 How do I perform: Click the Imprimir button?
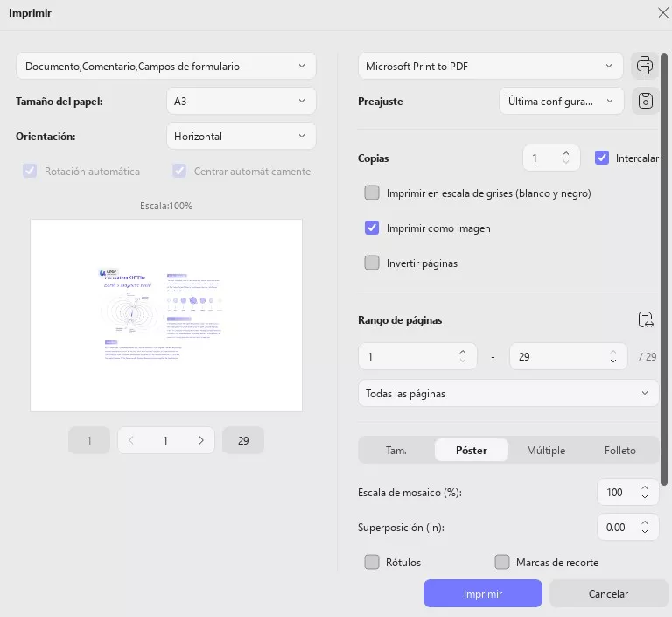point(483,593)
